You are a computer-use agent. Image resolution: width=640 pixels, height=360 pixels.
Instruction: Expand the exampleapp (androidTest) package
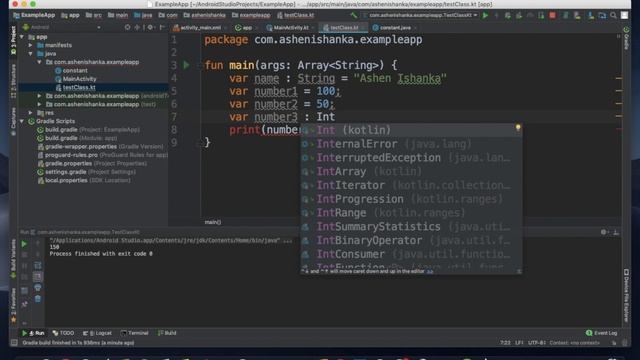(x=39, y=96)
